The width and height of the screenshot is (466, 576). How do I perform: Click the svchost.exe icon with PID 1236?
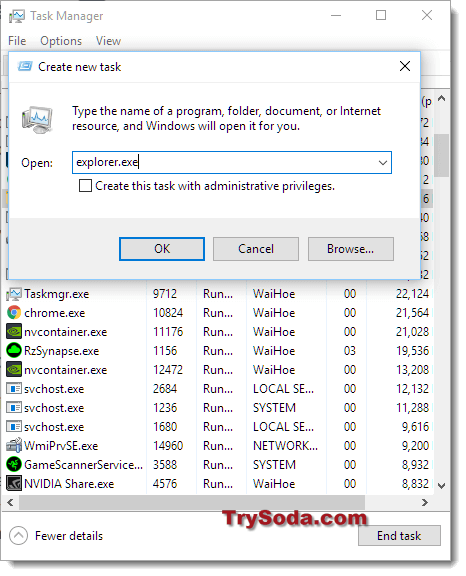pyautogui.click(x=14, y=408)
